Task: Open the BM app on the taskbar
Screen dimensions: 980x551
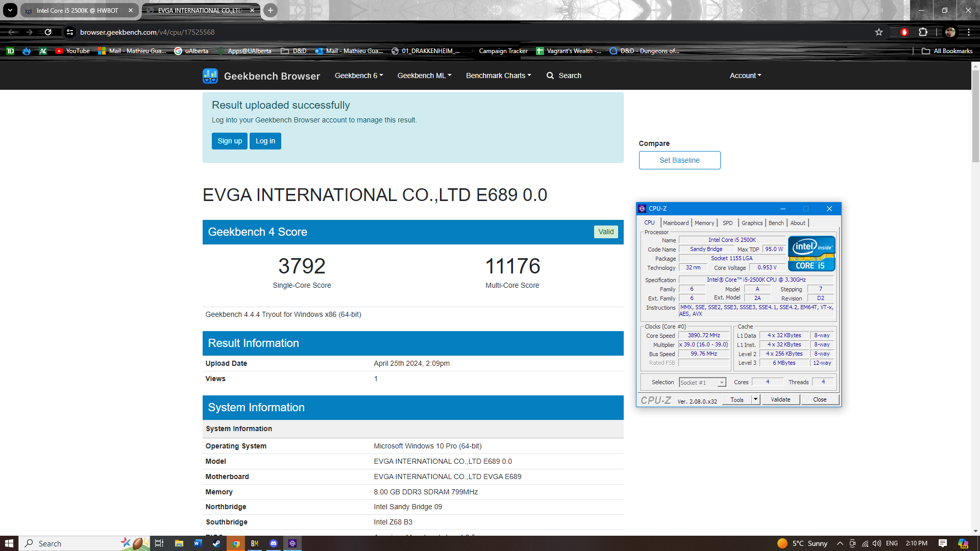Action: [x=255, y=543]
